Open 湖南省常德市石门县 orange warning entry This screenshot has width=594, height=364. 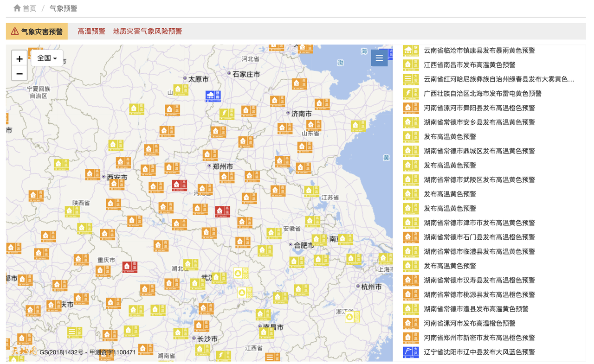click(x=479, y=237)
